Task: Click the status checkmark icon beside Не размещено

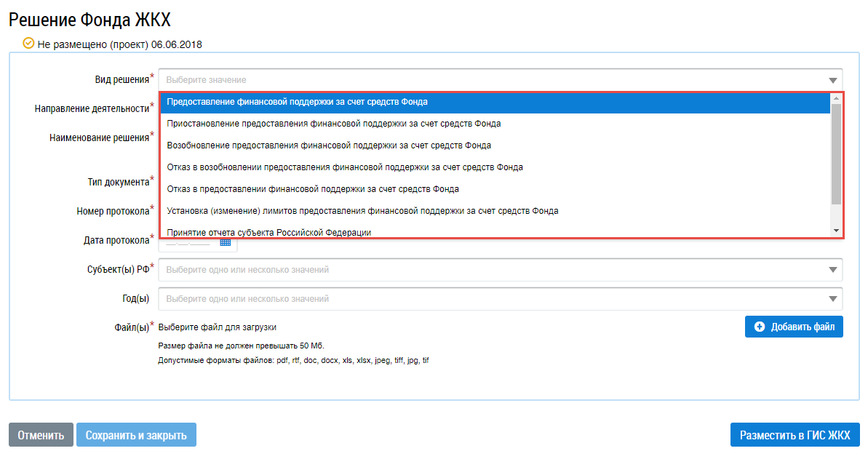Action: click(x=28, y=44)
